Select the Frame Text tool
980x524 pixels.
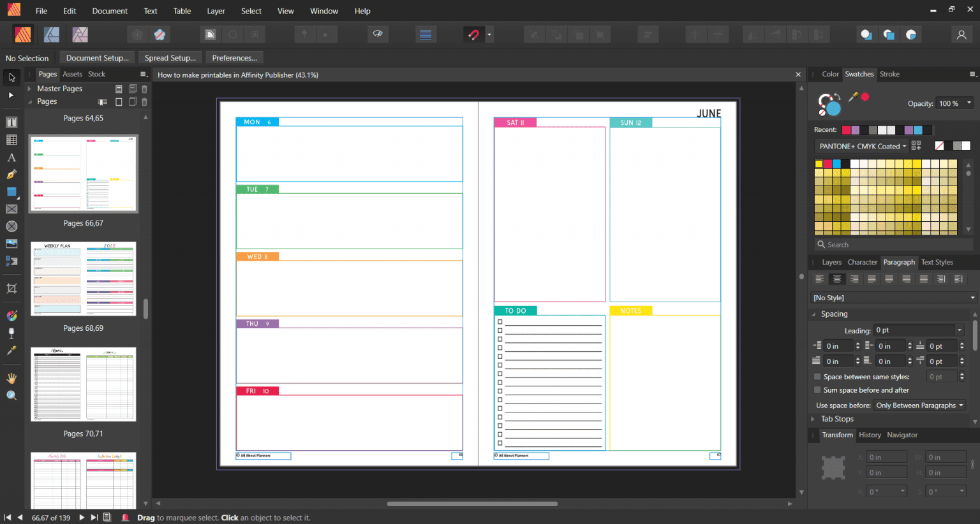[11, 122]
